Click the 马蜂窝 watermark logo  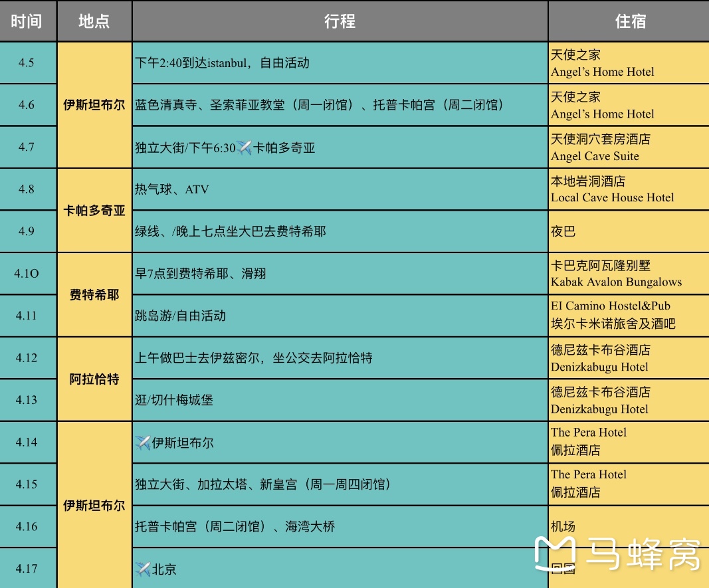618,553
